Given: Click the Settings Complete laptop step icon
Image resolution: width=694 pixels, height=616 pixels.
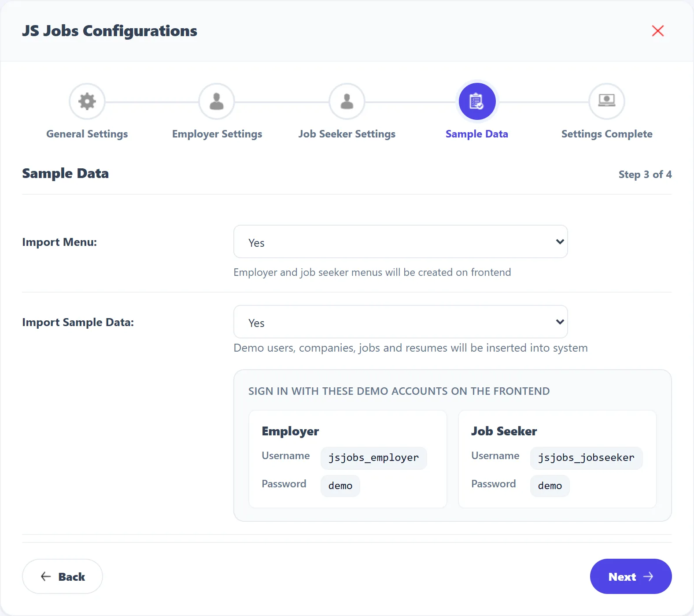Looking at the screenshot, I should [x=607, y=101].
